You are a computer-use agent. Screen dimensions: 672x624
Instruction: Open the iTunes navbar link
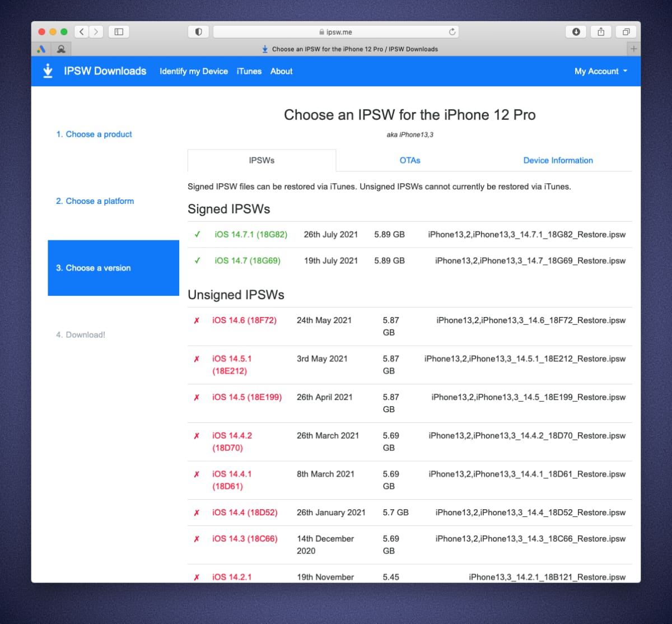coord(249,71)
